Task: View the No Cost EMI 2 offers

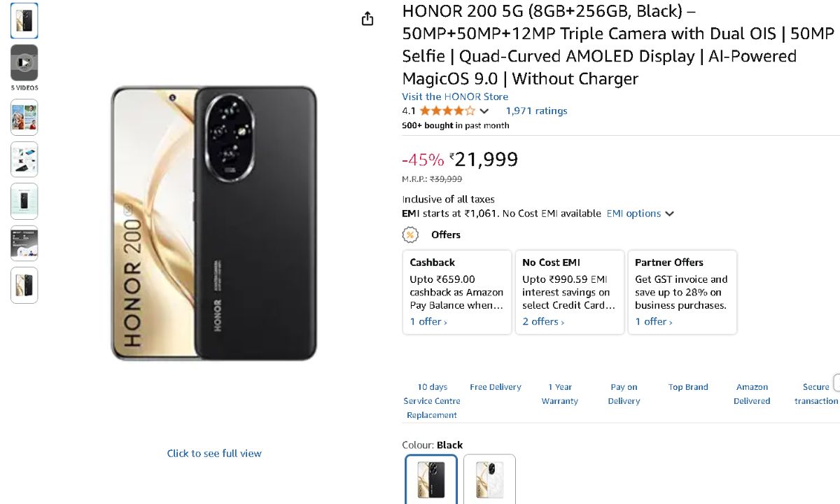Action: coord(543,322)
